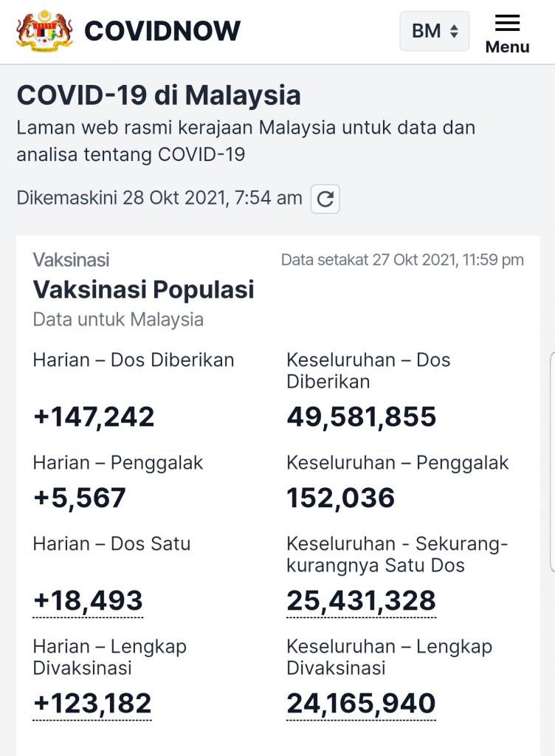
Task: Click the Menu label
Action: pos(507,47)
